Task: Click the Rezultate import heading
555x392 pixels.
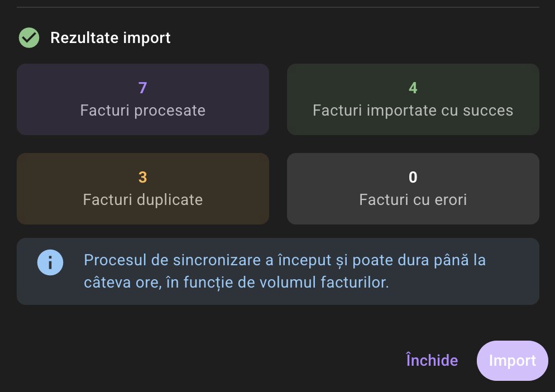Action: (111, 37)
